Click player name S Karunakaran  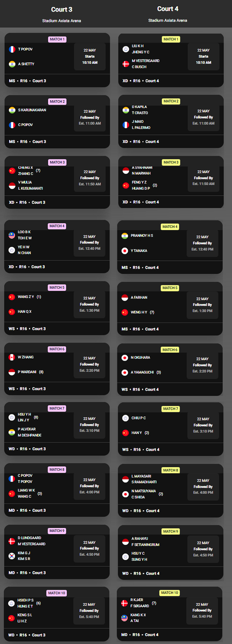pyautogui.click(x=32, y=110)
